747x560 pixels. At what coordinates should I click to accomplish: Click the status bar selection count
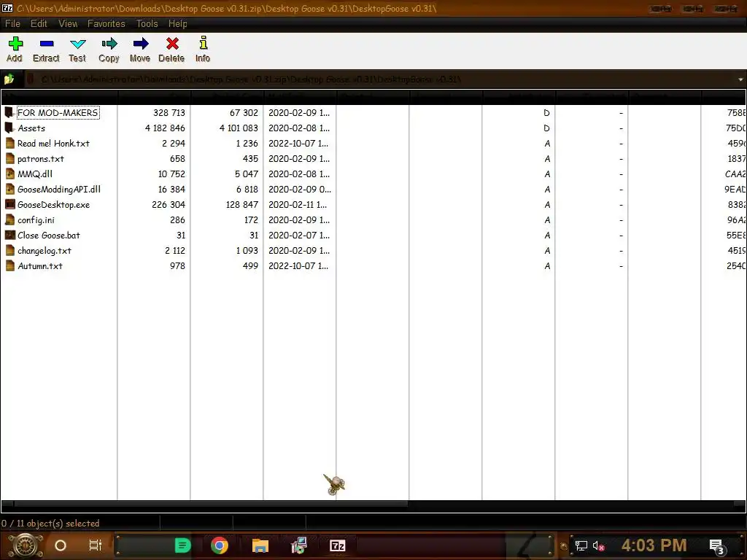(x=50, y=524)
